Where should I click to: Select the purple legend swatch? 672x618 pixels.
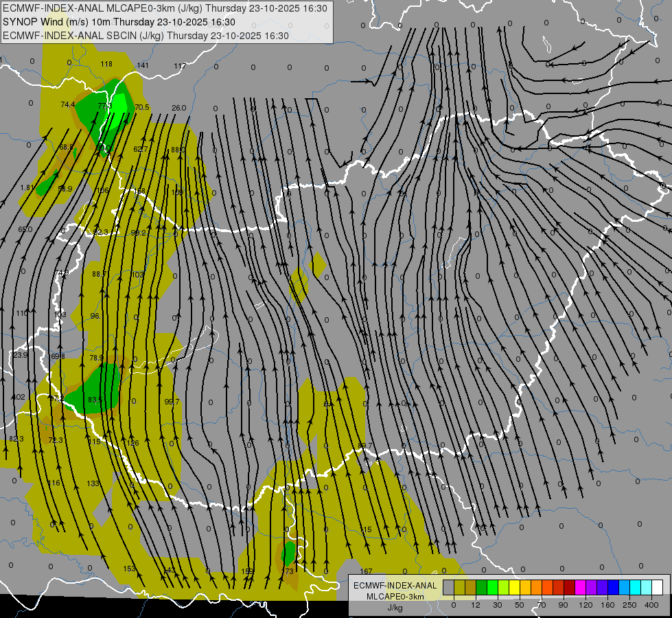(x=592, y=587)
